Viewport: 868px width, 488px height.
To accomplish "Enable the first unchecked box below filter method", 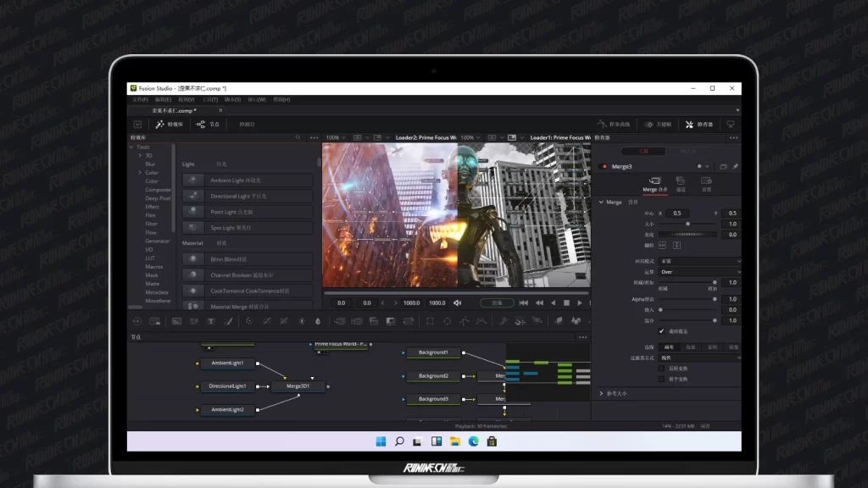I will tap(662, 369).
